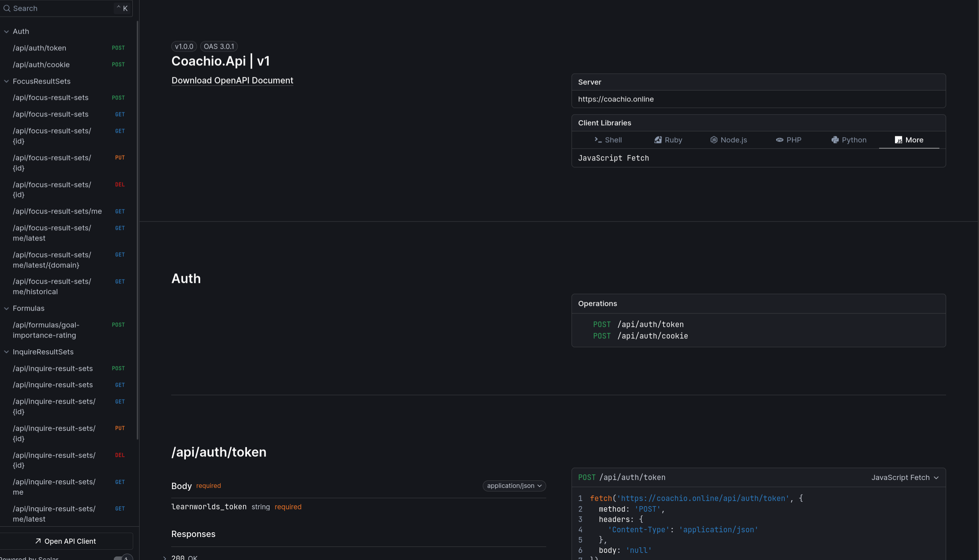This screenshot has height=560, width=979.
Task: Navigate to /api/focus-result-sets/me endpoint
Action: [x=68, y=211]
